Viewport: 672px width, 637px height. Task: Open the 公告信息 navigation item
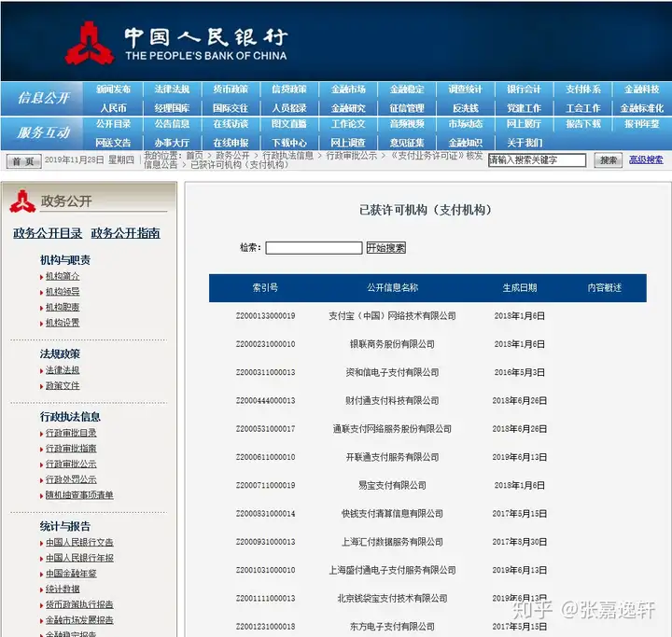point(172,124)
